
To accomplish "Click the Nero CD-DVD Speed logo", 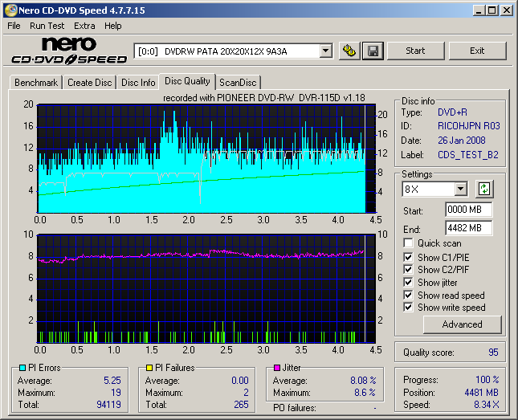I will pos(69,51).
